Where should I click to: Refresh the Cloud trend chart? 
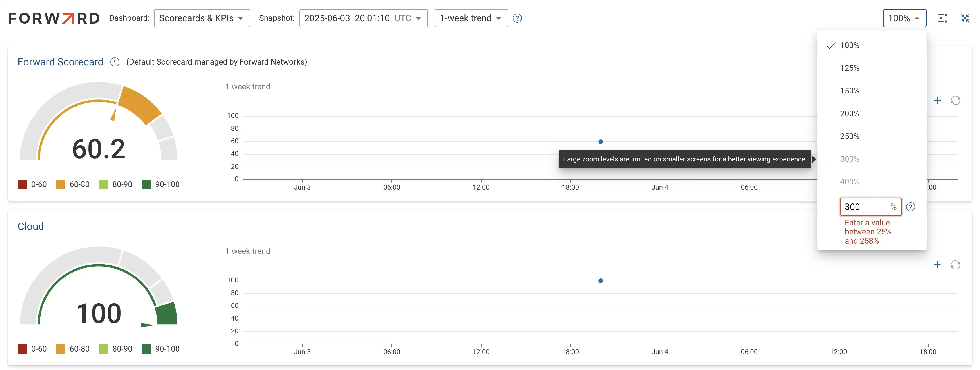coord(955,265)
